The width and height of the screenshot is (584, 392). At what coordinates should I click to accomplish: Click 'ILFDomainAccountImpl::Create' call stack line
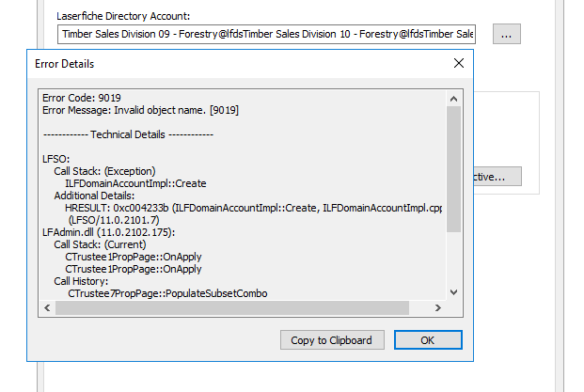click(x=135, y=183)
